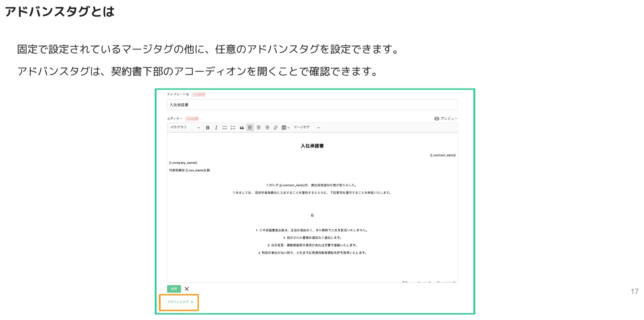Expand the アドバンスタグ accordion
The height and width of the screenshot is (320, 644).
180,302
